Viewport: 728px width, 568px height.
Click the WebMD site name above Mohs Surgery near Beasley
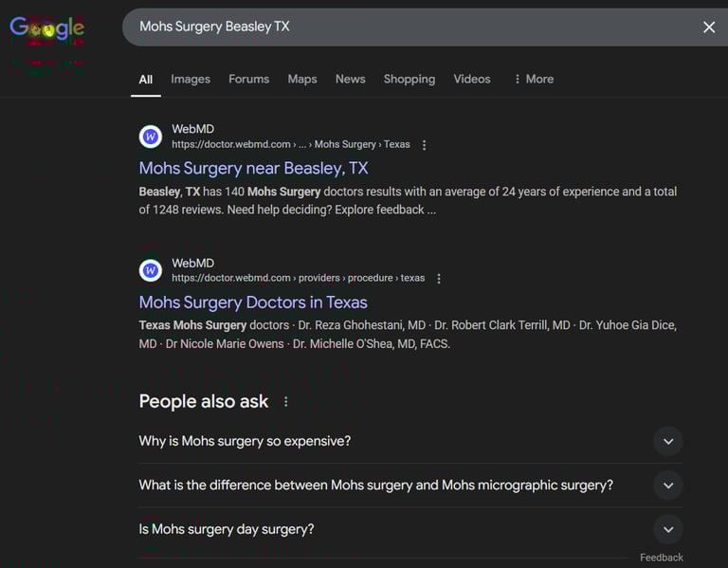pos(192,129)
